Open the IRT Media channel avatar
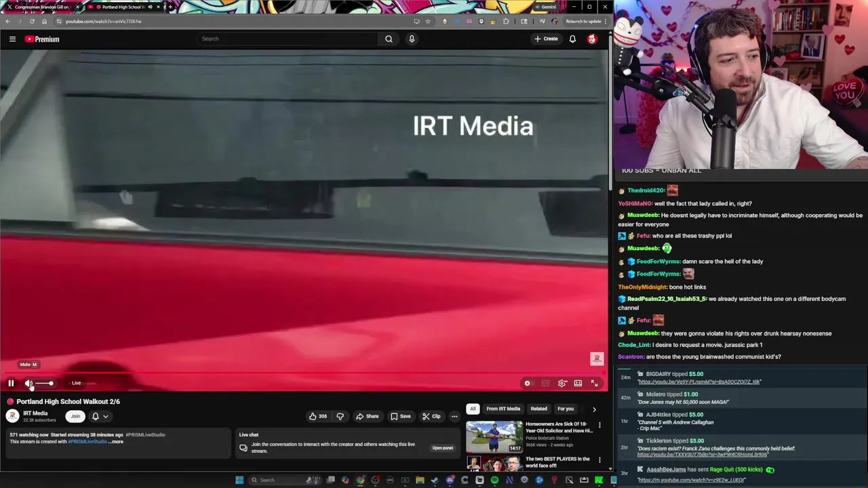This screenshot has width=868, height=488. tap(12, 416)
